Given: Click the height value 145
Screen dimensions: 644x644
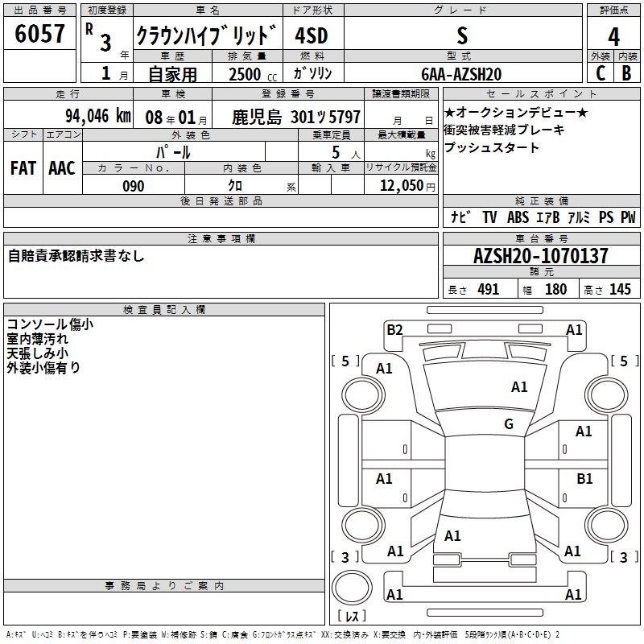Looking at the screenshot, I should [x=620, y=289].
